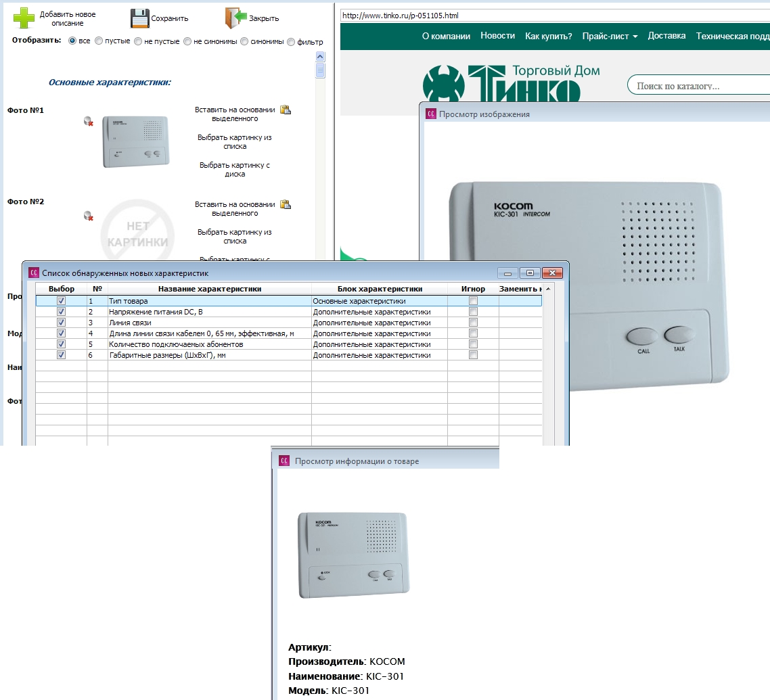The width and height of the screenshot is (770, 700).
Task: Click the app icon of Просмотр изображения window
Action: click(430, 114)
